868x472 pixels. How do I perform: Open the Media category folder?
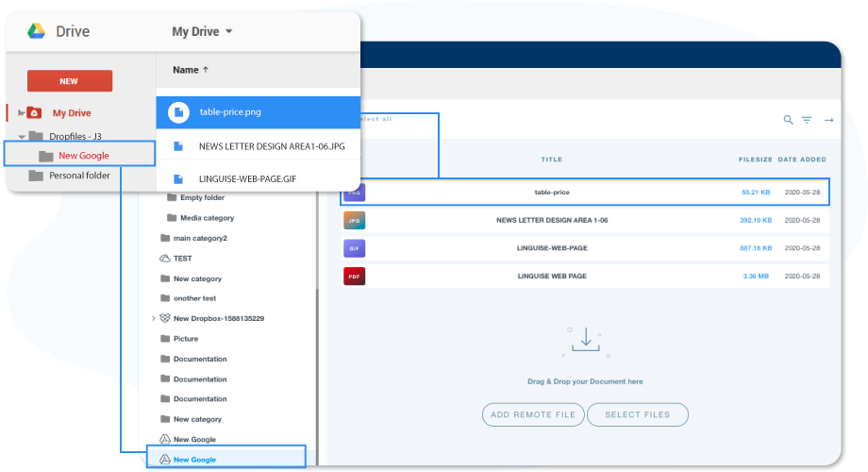(x=207, y=218)
